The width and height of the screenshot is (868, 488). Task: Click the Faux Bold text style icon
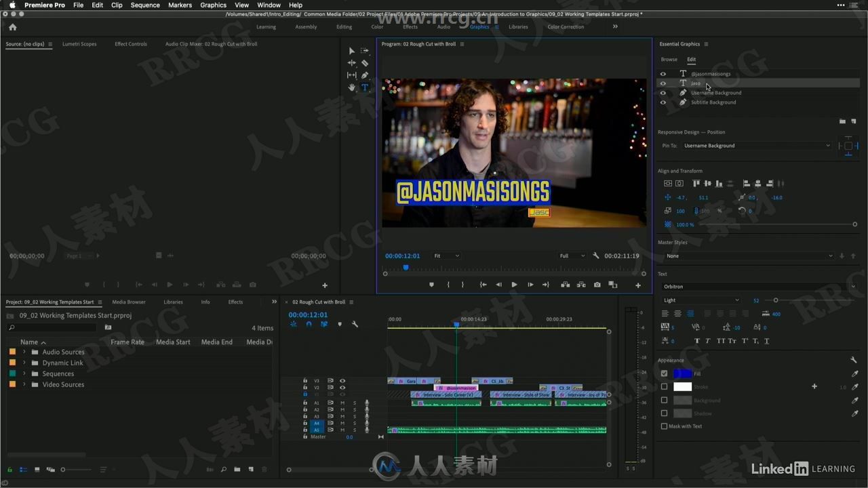click(697, 341)
